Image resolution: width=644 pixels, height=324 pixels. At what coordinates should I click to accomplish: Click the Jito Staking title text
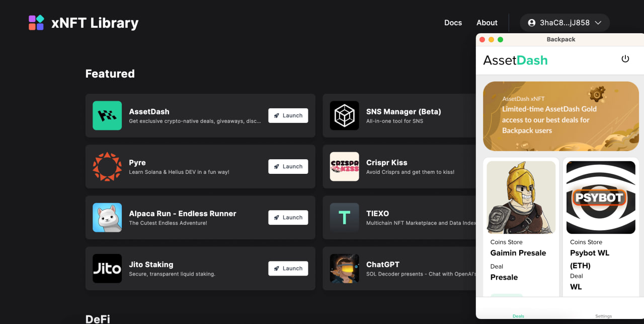point(151,264)
